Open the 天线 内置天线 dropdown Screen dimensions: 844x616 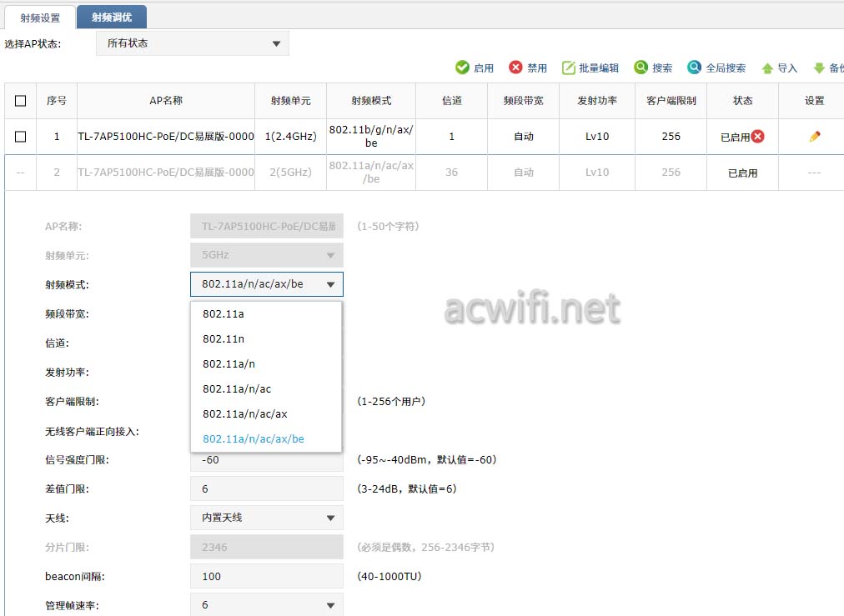[266, 518]
